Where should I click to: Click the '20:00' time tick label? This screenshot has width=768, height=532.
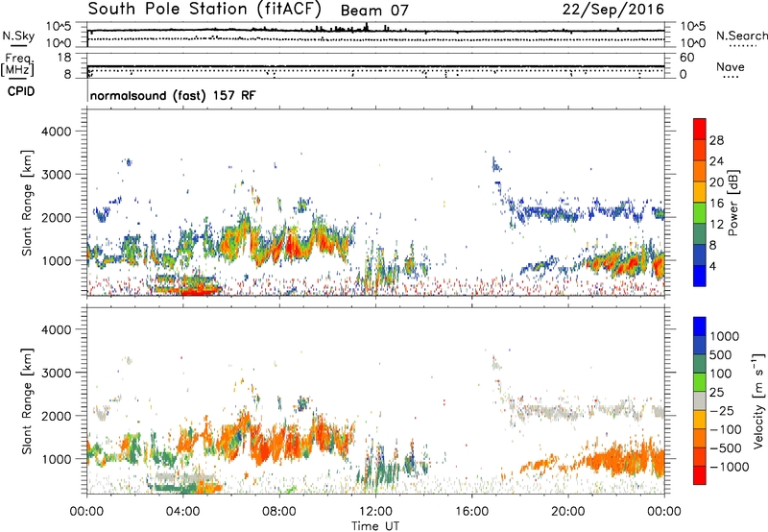coord(568,512)
